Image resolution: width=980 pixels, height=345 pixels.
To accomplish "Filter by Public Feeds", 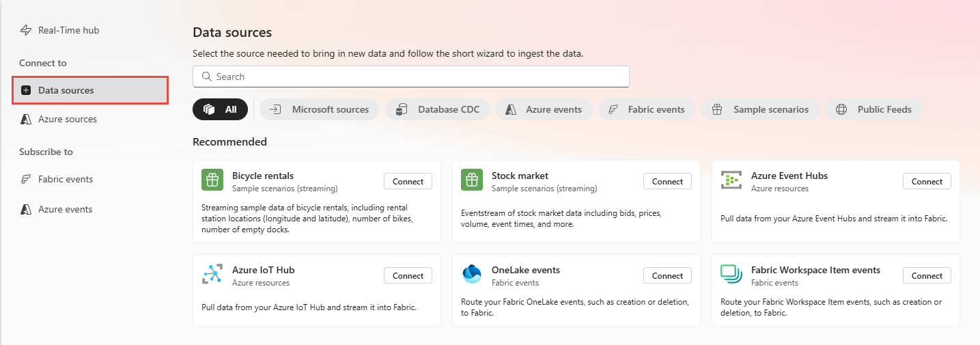I will pyautogui.click(x=873, y=109).
